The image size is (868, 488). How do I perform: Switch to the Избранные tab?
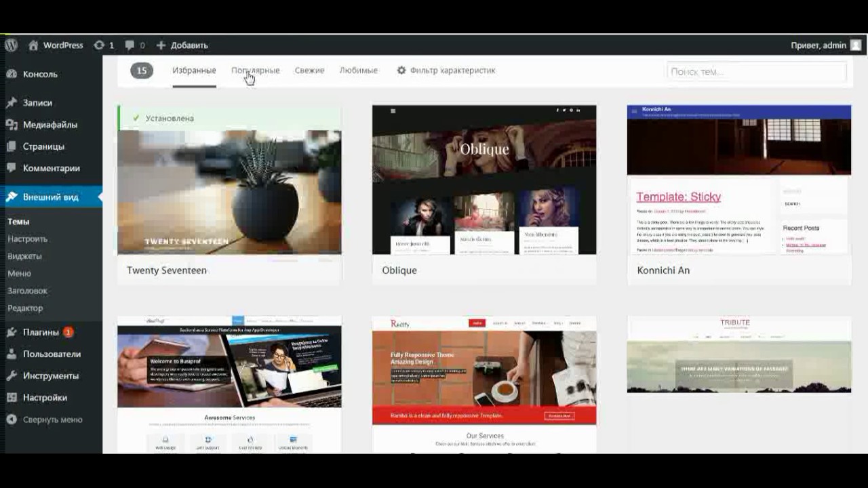[x=194, y=70]
